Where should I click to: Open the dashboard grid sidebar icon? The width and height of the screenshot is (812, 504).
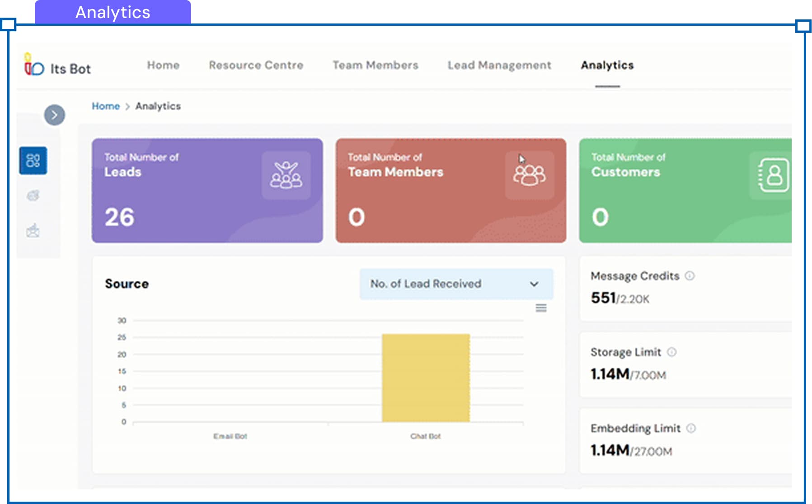click(33, 160)
